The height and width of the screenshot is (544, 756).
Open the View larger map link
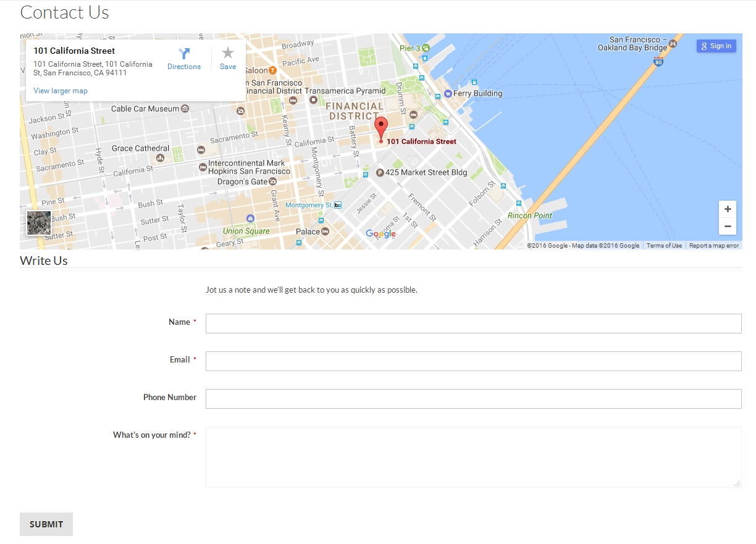click(60, 90)
